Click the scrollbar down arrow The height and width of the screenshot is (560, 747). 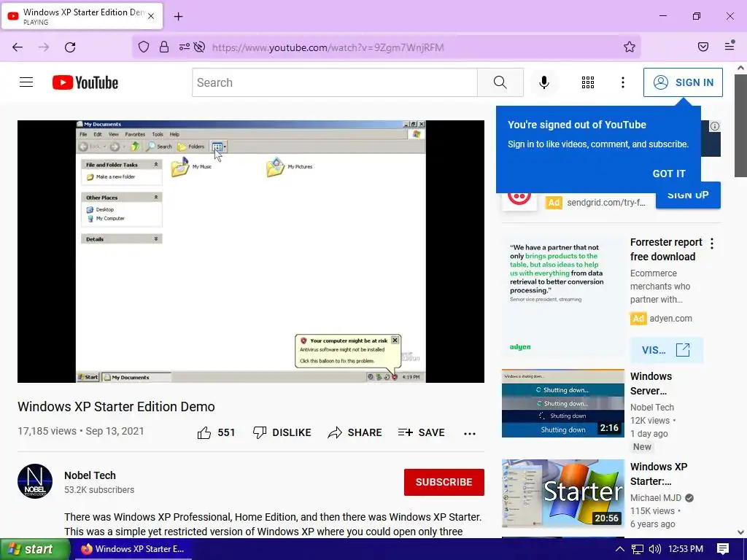[741, 532]
